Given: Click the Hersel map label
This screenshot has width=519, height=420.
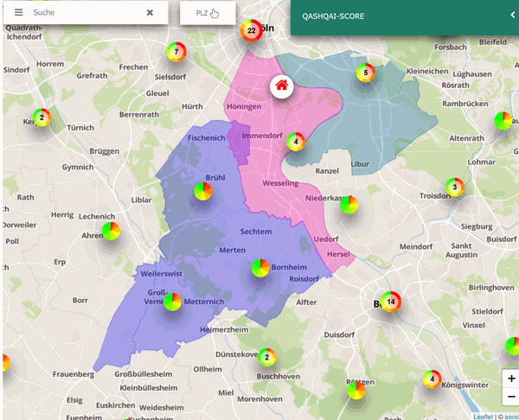Looking at the screenshot, I should 338,254.
